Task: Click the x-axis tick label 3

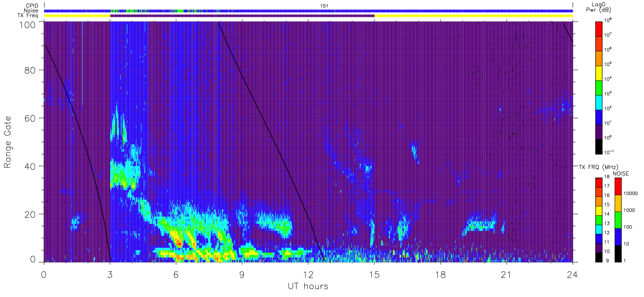Action: (110, 274)
